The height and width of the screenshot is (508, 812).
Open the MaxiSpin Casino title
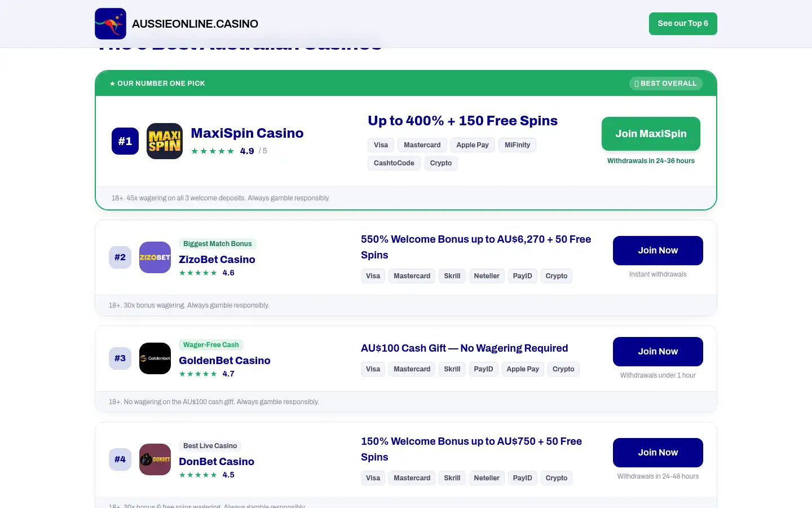coord(247,133)
